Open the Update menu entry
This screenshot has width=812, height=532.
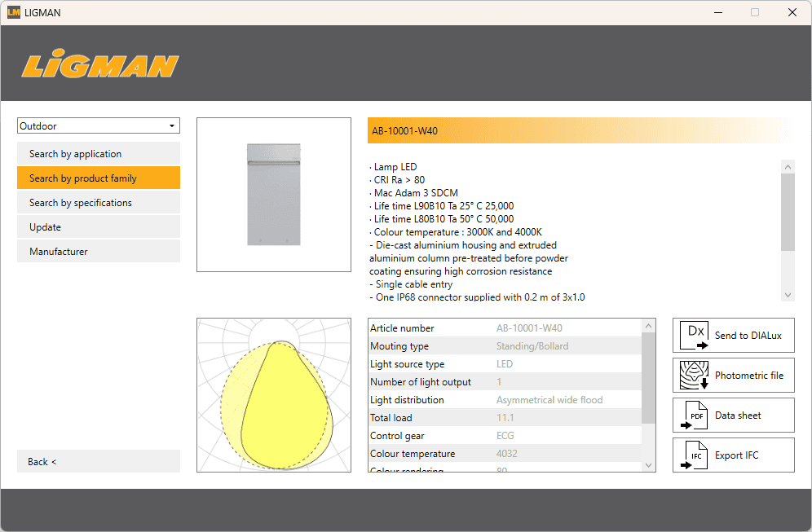coord(99,227)
